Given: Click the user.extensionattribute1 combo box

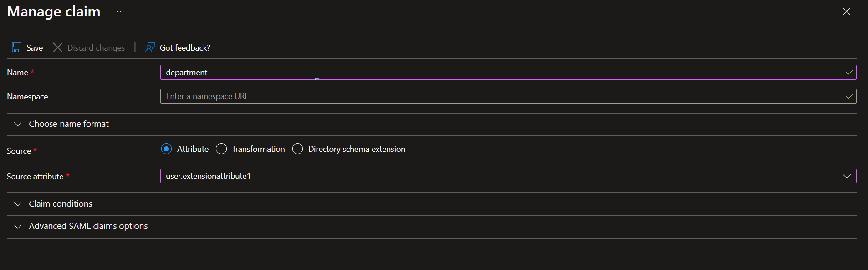Looking at the screenshot, I should [455, 176].
